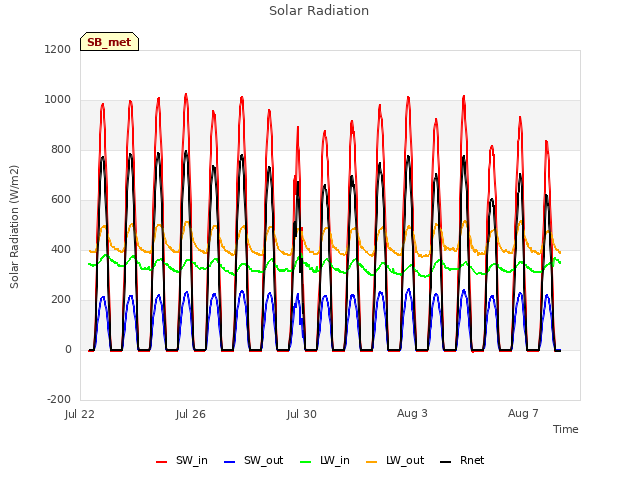The height and width of the screenshot is (480, 640).
Task: Click the Solar Radiation (W/m2) y-axis label
Action: coord(14,227)
